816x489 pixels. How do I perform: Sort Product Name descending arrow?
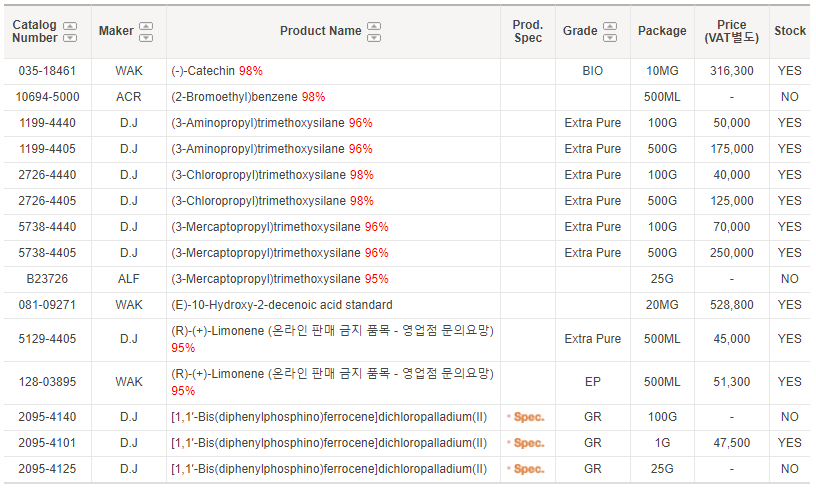[374, 38]
